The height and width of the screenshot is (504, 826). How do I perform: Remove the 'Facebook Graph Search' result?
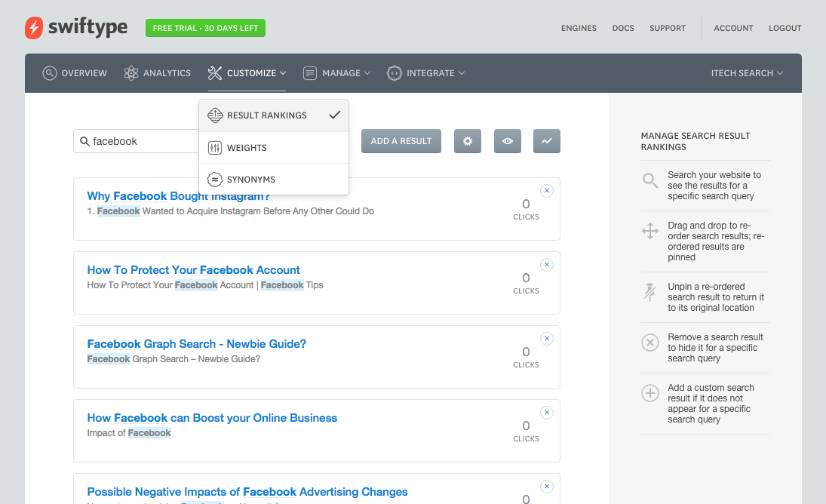click(x=547, y=339)
